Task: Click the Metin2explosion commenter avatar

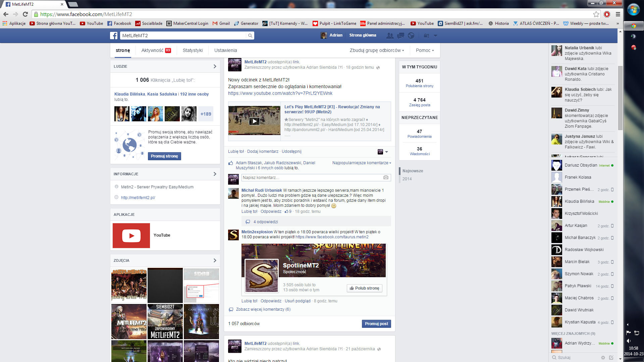Action: point(233,235)
